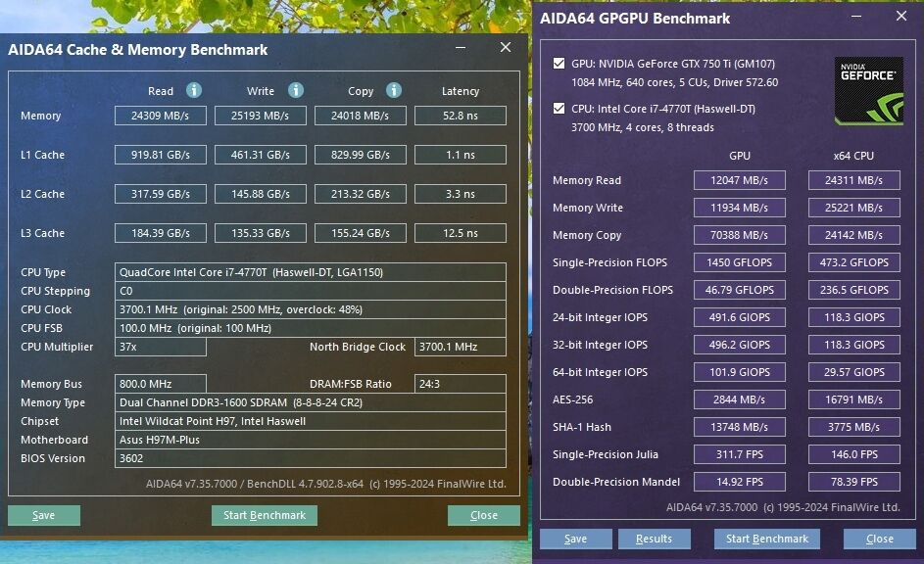The image size is (924, 564).
Task: Click Motherboard value Asus H97M-Plus
Action: 310,440
